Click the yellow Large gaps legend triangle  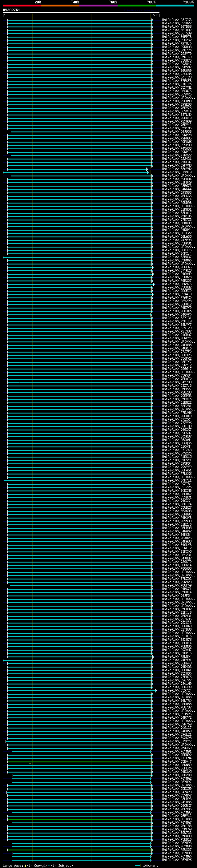click(25, 865)
